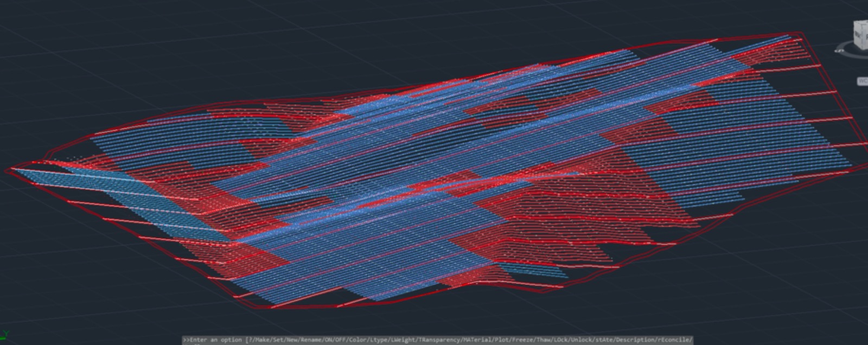The width and height of the screenshot is (868, 345).
Task: Click the ViewCube cube face
Action: coord(861,35)
